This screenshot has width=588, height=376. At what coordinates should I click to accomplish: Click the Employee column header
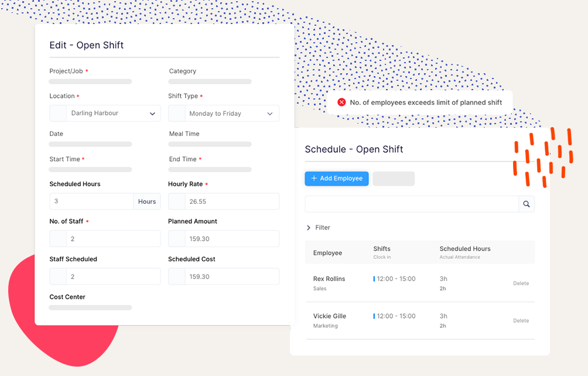click(x=327, y=253)
